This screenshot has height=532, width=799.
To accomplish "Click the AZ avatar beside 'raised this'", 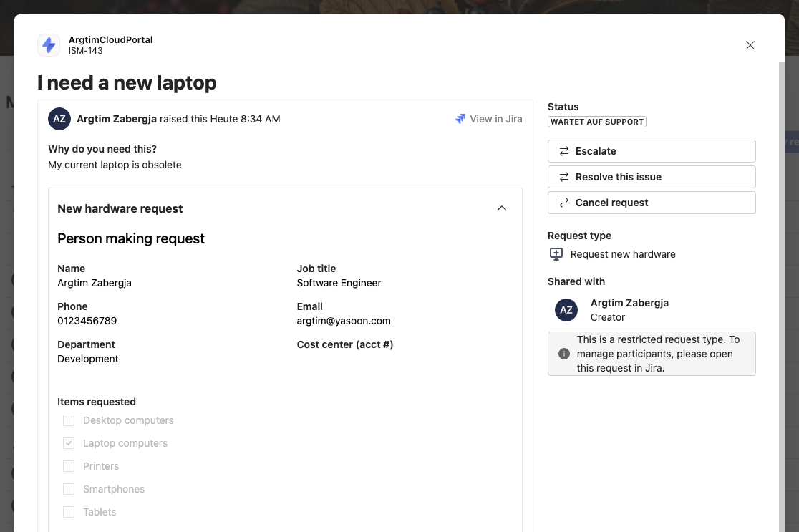I will (x=59, y=119).
